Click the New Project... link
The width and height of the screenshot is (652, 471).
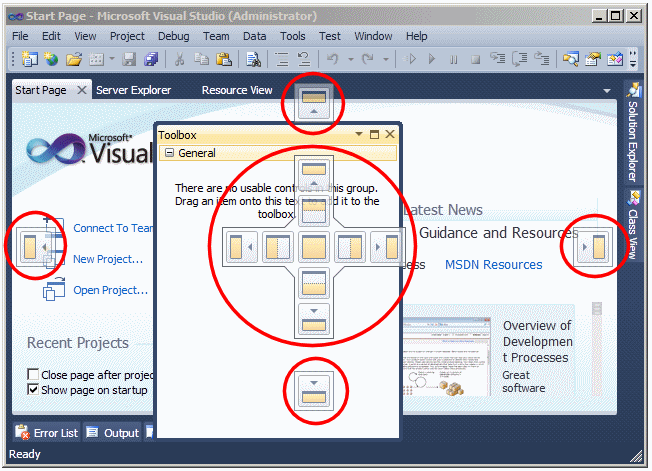[108, 259]
